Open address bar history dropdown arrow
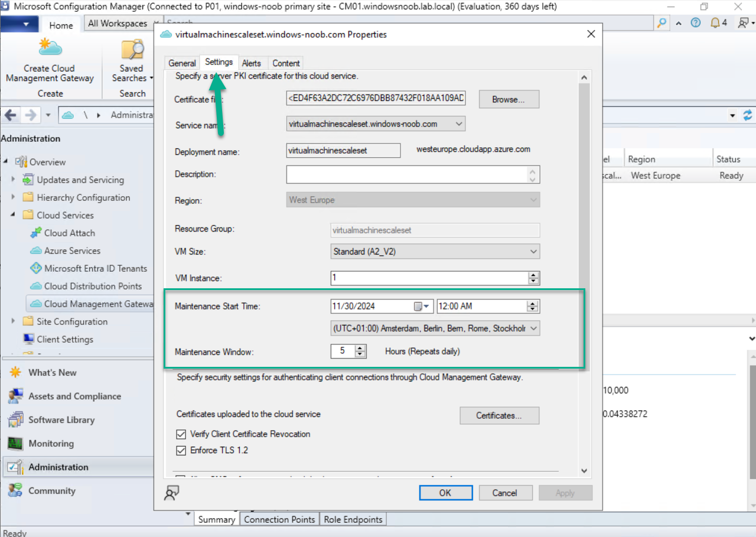The height and width of the screenshot is (537, 756). coord(733,115)
